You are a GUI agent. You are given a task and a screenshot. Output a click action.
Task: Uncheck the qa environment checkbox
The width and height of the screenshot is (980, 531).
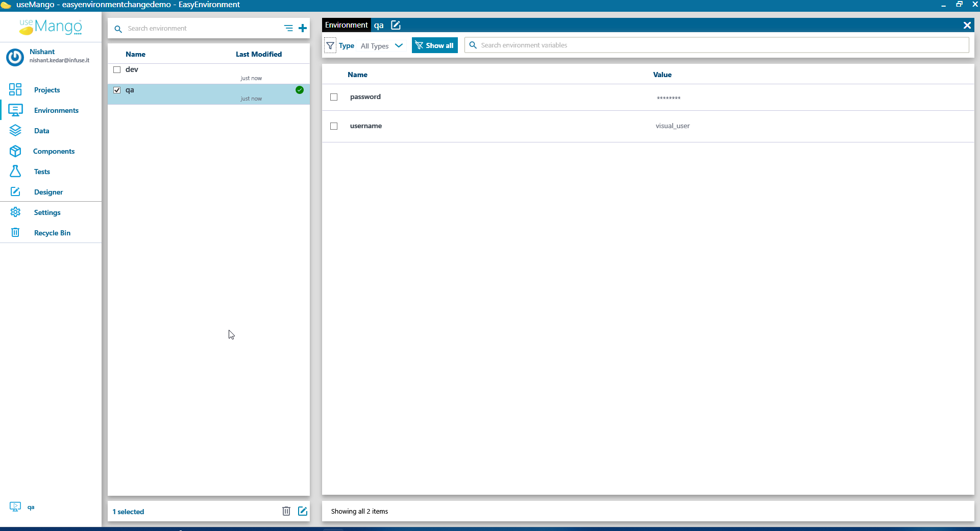click(x=117, y=90)
